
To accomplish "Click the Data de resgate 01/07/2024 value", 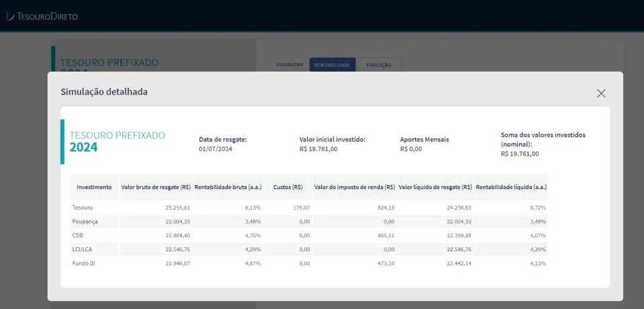I will [x=215, y=149].
